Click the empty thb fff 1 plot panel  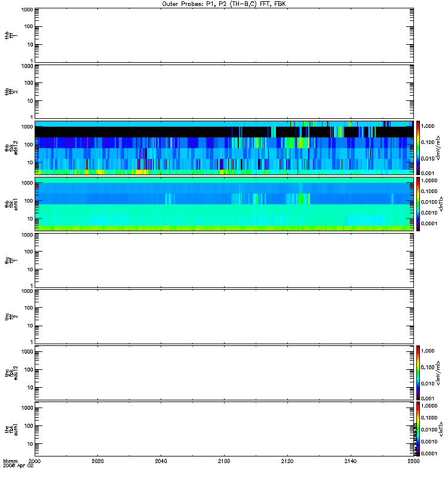(225, 35)
